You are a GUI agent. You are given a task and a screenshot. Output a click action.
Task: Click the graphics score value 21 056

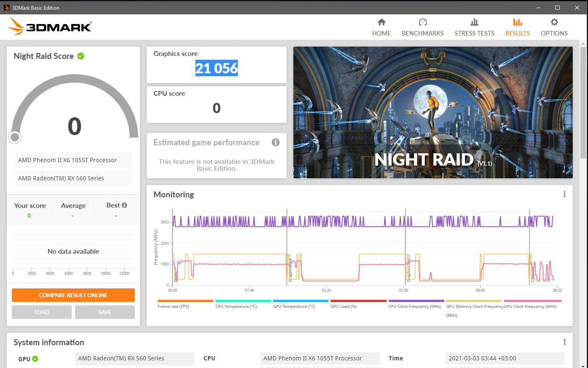(217, 68)
